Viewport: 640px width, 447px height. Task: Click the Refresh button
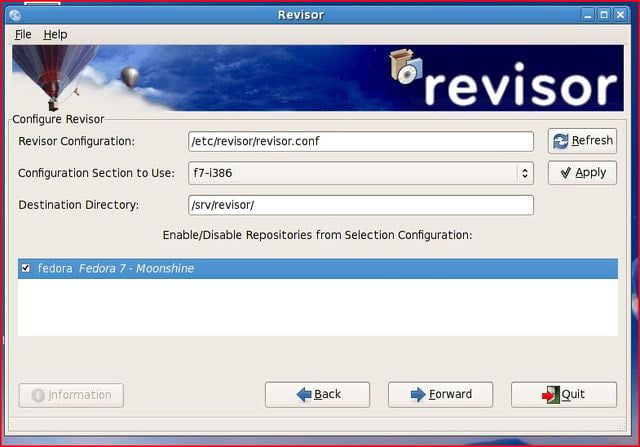pos(582,141)
